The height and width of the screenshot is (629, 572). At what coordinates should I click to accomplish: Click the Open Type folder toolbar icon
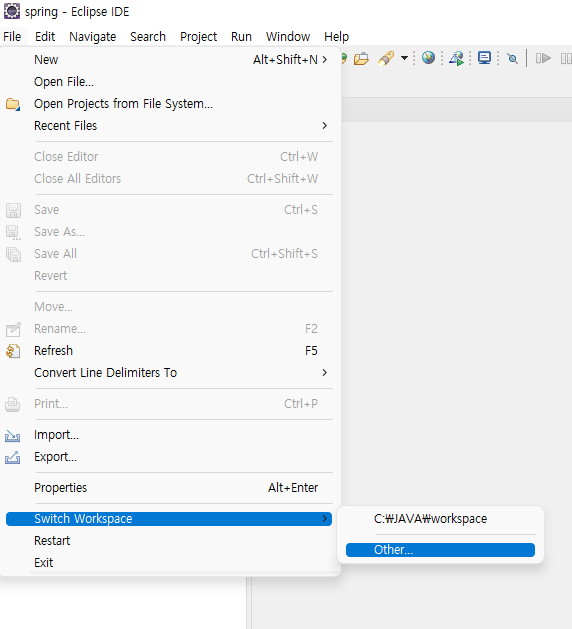click(x=361, y=59)
